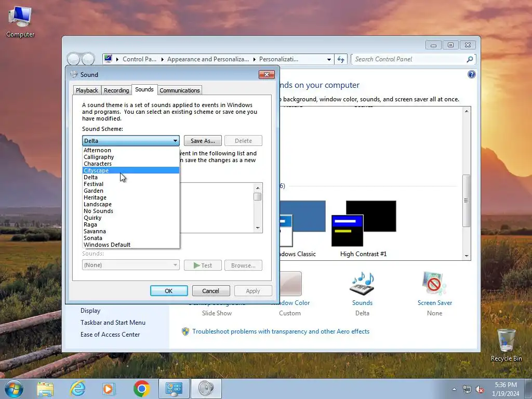This screenshot has height=399, width=532.
Task: Show hidden tray icons arrow
Action: [454, 389]
